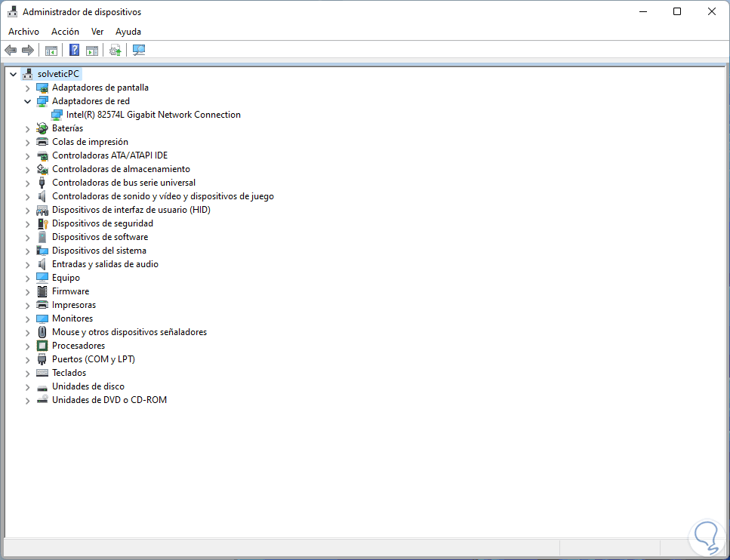
Task: Click the Puertos (COM y LPT) icon
Action: click(42, 359)
